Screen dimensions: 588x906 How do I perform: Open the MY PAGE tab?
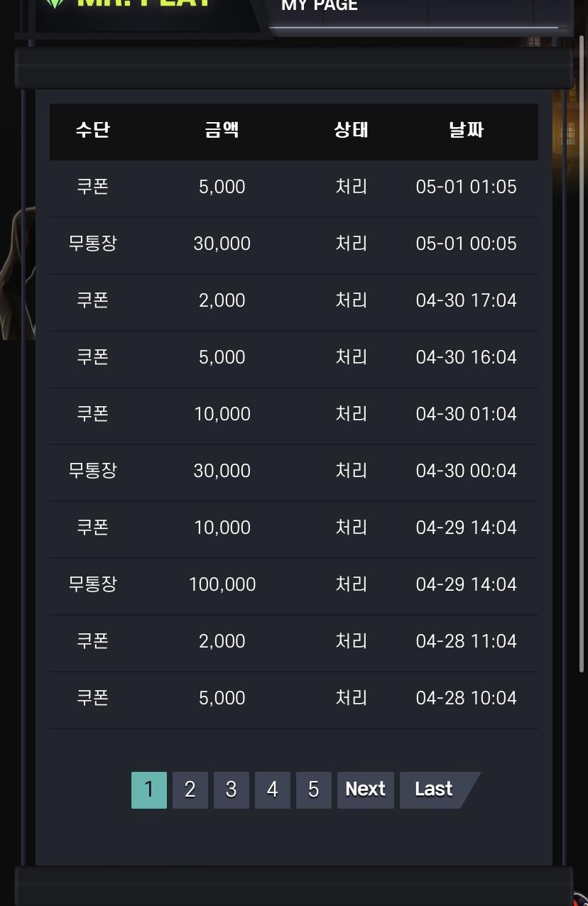pos(320,6)
